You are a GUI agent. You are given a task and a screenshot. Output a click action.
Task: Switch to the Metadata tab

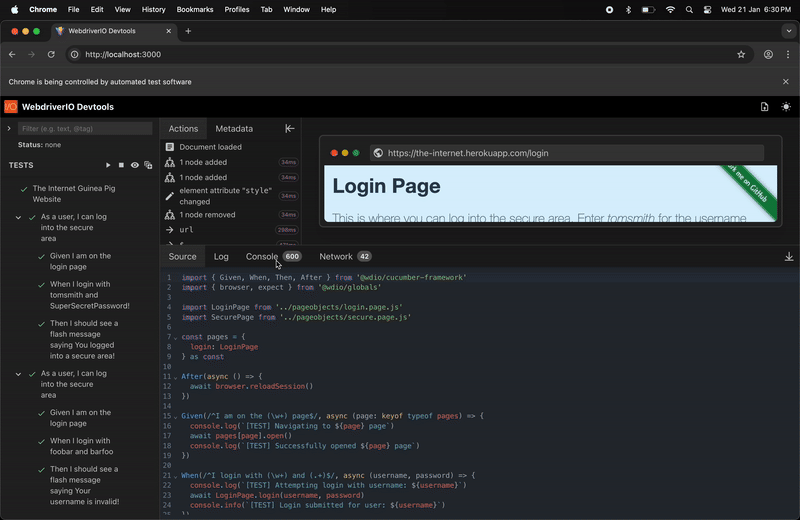click(x=234, y=129)
